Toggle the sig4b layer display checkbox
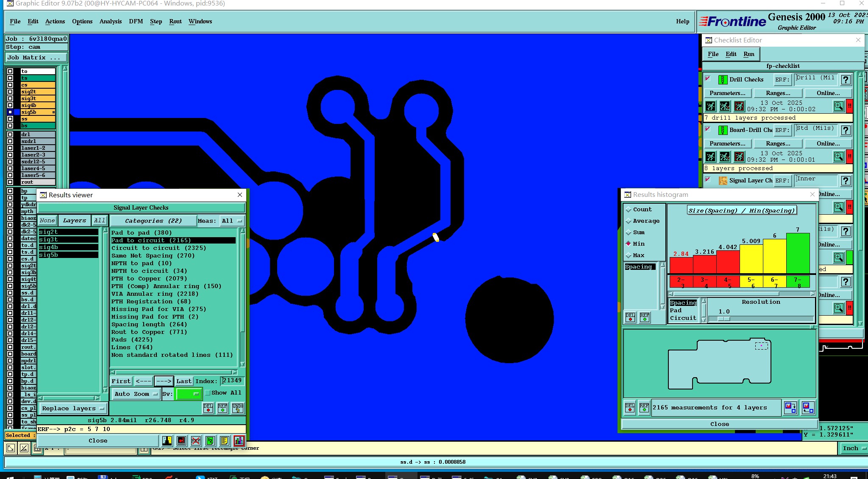Screen dimensions: 868x479 [10, 105]
